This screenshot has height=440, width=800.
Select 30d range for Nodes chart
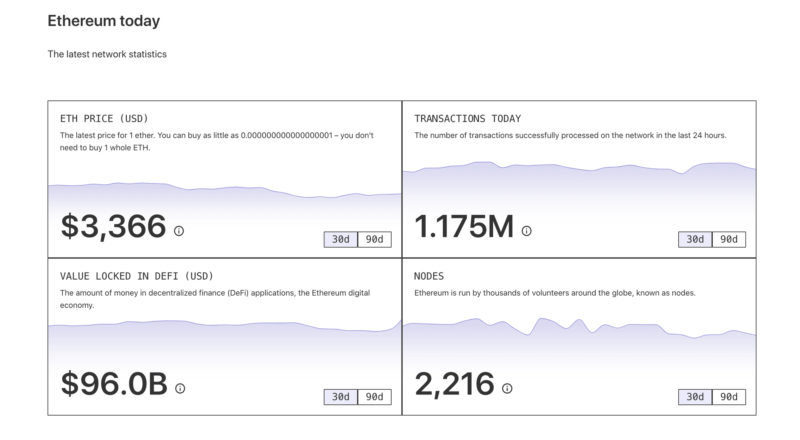695,397
